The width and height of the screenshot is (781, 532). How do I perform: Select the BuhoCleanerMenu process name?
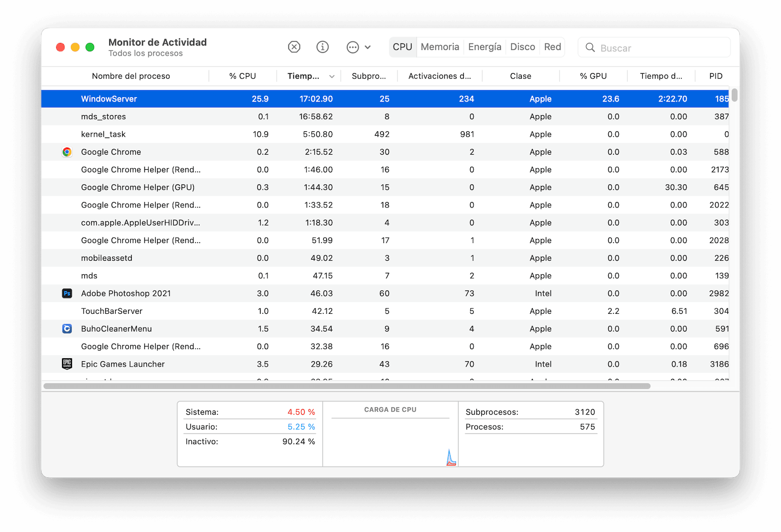click(116, 329)
